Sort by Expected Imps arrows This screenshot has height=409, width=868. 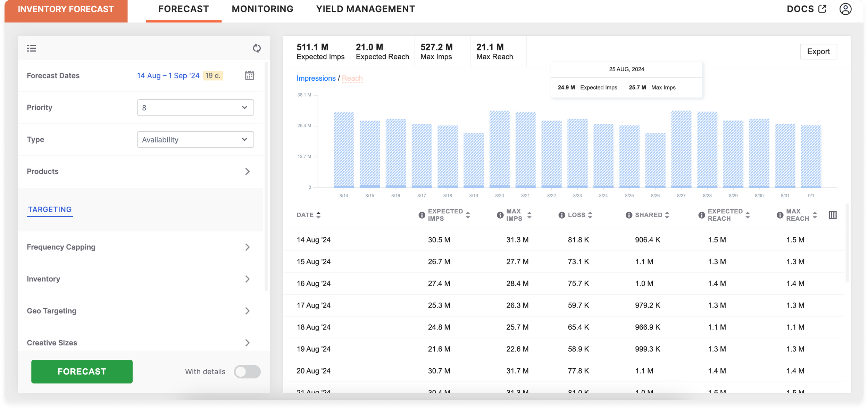coord(468,215)
